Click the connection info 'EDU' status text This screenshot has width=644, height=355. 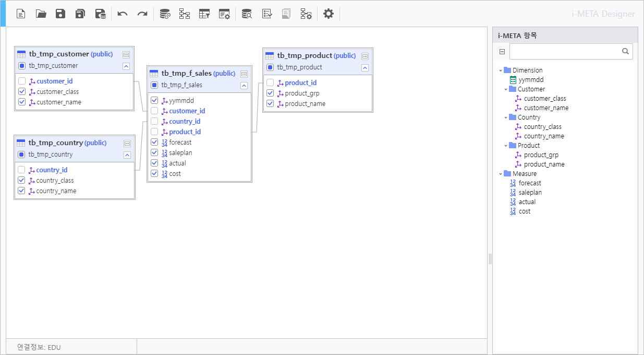click(x=54, y=347)
